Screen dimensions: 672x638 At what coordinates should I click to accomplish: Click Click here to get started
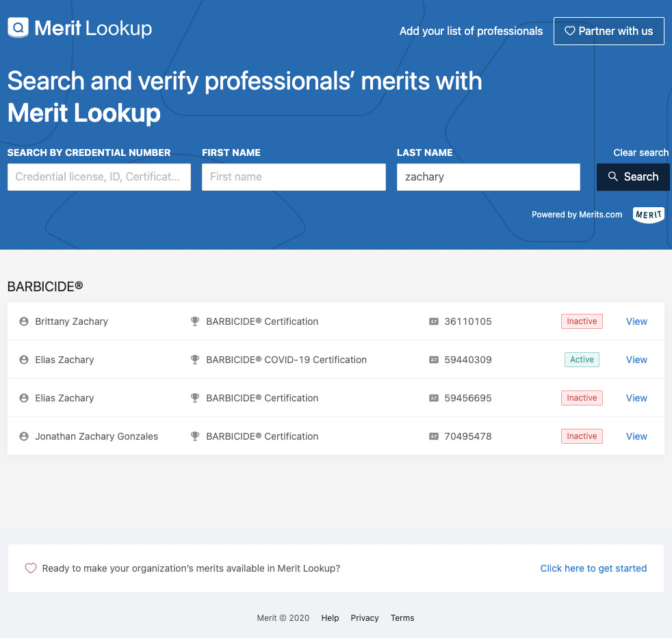coord(593,568)
